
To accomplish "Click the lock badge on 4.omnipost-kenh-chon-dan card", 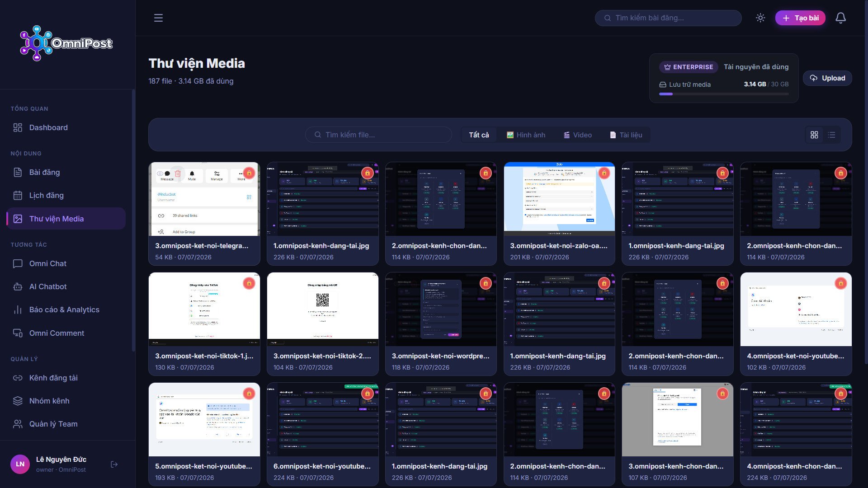I will (x=841, y=394).
